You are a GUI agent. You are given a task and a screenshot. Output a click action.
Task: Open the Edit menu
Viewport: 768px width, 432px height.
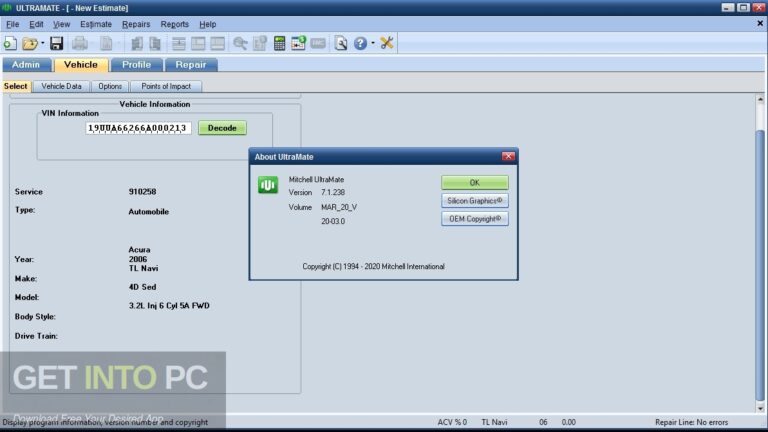[x=36, y=24]
